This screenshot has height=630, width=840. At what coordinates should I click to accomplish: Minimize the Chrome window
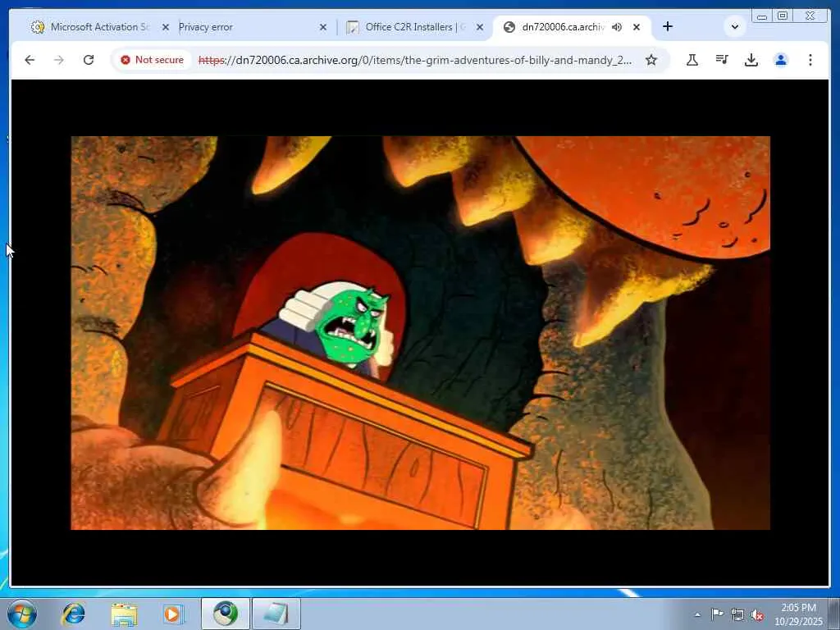coord(762,16)
